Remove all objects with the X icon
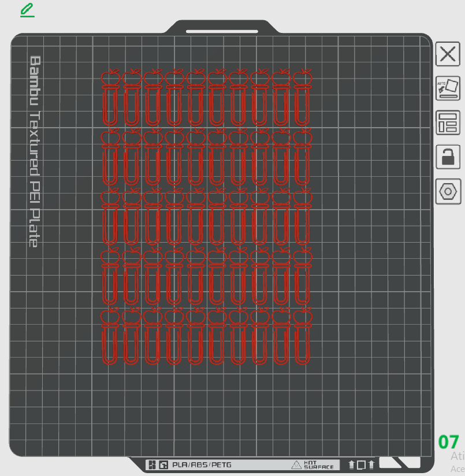This screenshot has height=476, width=465. coord(448,54)
